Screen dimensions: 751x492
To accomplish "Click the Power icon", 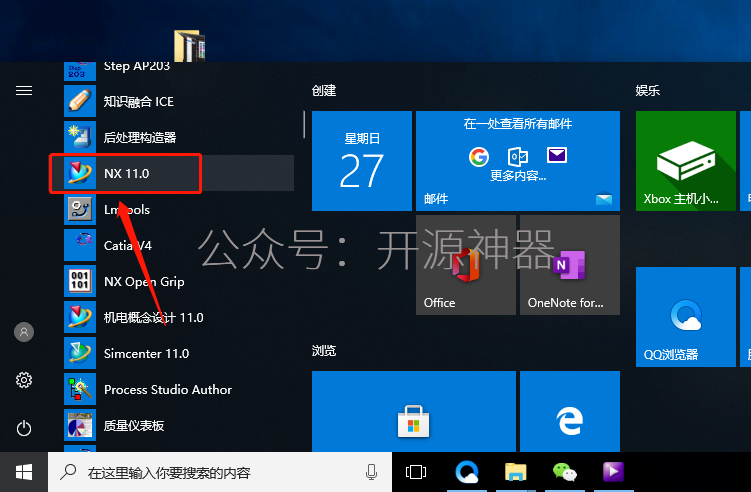I will tap(24, 428).
